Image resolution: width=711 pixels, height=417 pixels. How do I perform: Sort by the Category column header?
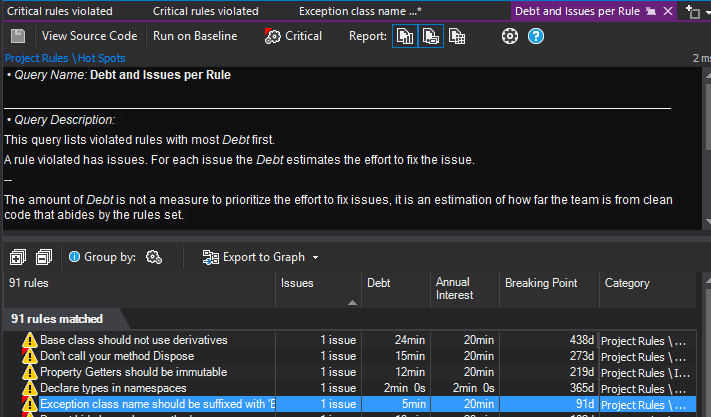coord(648,290)
